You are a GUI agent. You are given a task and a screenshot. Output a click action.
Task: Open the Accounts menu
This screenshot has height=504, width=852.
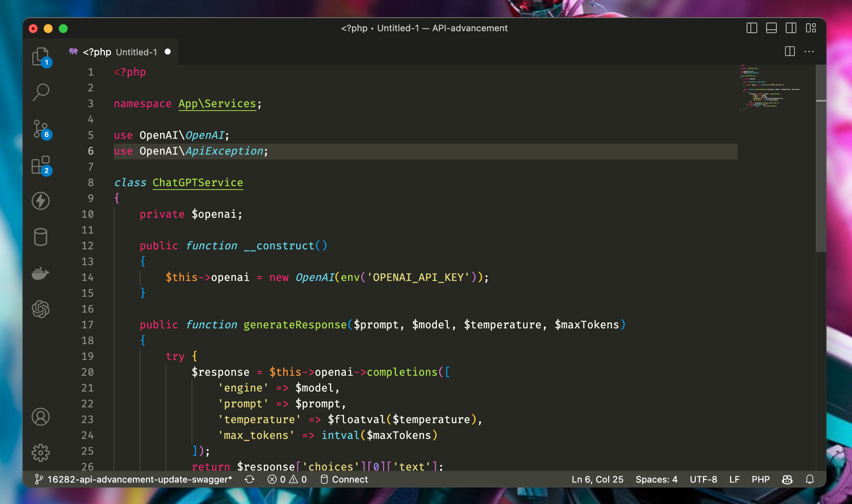(40, 417)
